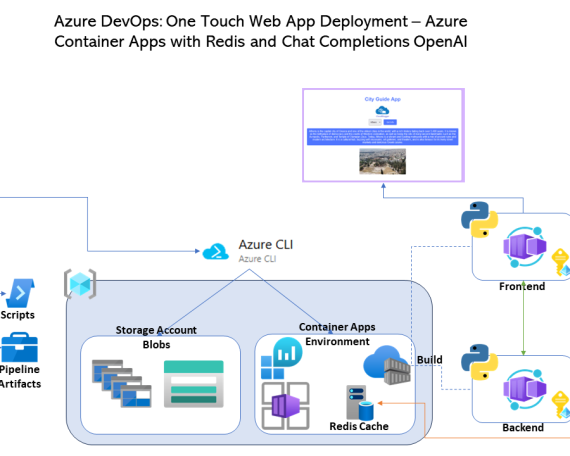
Task: Open the City Guide App screenshot thumbnail
Action: coord(384,135)
